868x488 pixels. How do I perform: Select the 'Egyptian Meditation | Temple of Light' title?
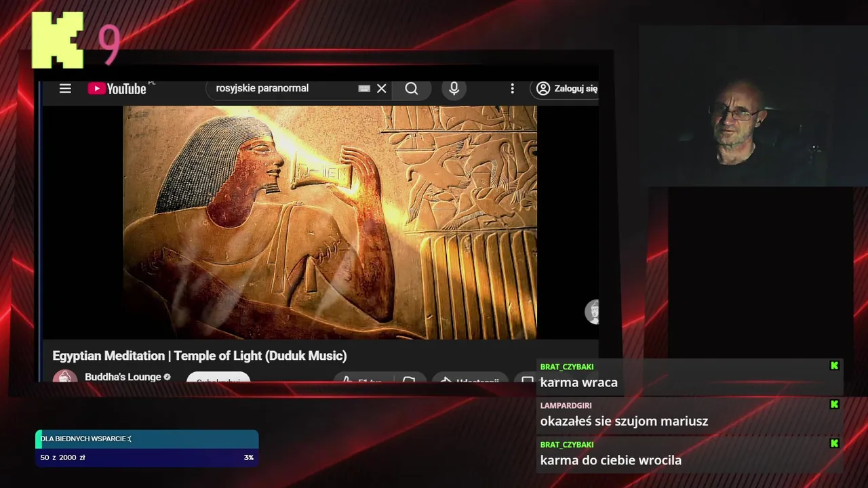pyautogui.click(x=199, y=356)
